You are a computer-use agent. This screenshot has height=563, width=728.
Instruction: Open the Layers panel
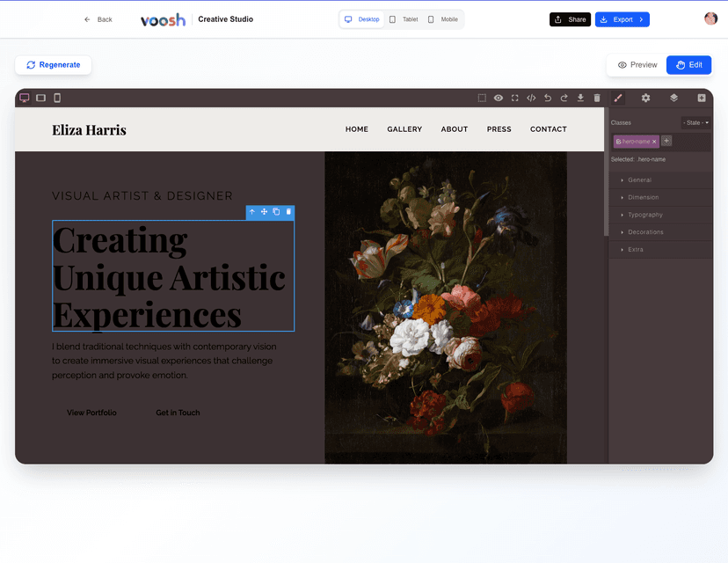click(x=673, y=98)
